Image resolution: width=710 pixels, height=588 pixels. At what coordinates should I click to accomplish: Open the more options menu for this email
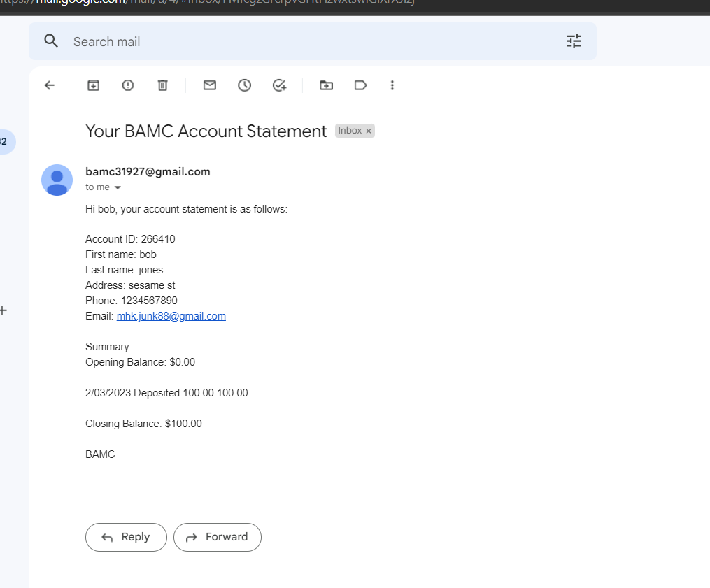click(x=392, y=85)
